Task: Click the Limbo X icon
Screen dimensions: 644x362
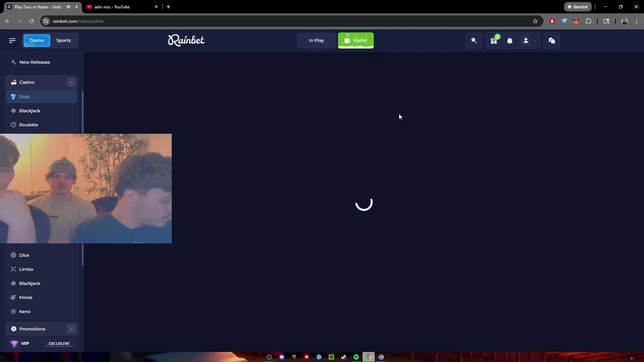Action: [14, 269]
